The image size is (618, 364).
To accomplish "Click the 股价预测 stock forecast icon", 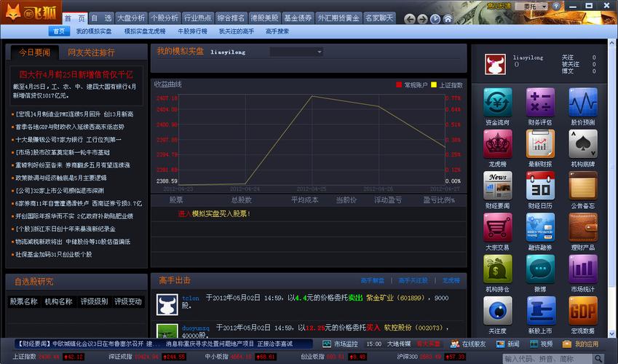I will tap(582, 103).
